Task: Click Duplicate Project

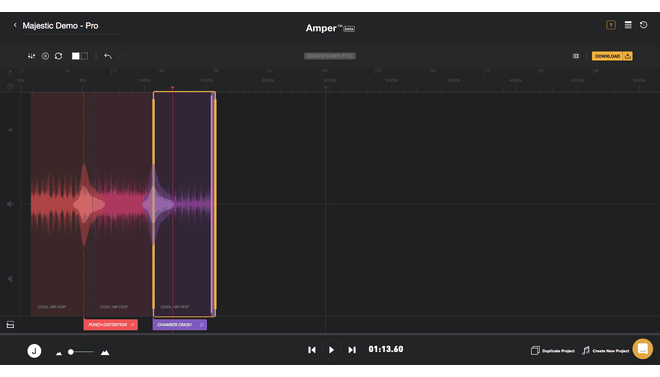Action: [x=553, y=350]
